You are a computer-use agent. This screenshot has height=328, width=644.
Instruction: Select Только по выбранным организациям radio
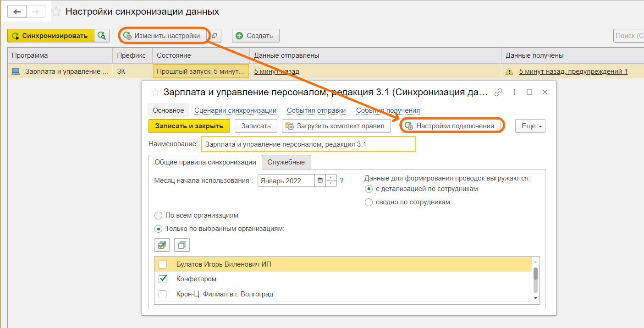(159, 229)
